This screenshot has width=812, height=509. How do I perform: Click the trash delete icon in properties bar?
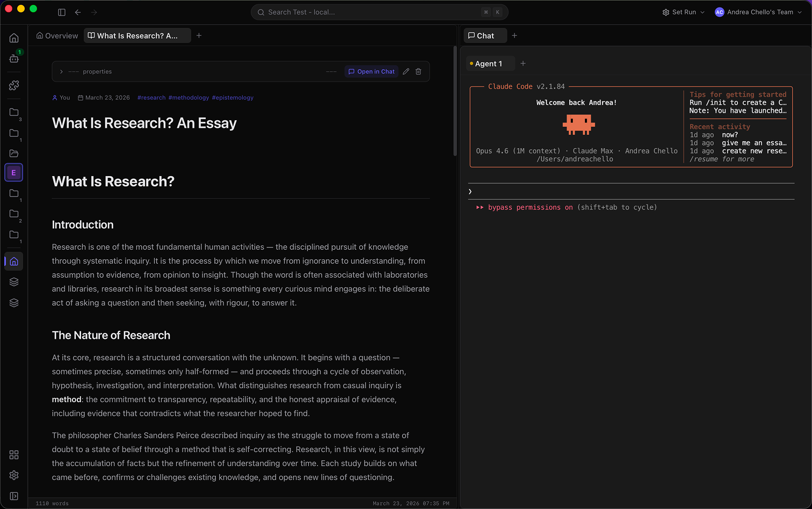tap(418, 71)
